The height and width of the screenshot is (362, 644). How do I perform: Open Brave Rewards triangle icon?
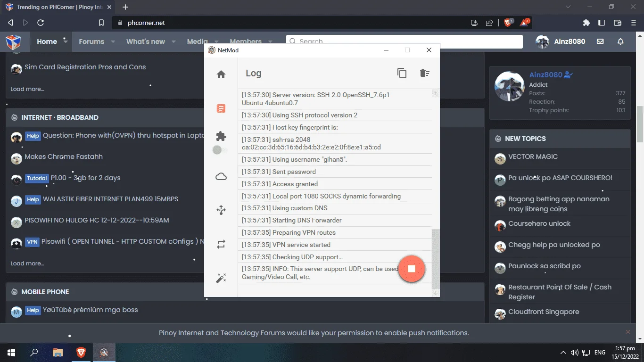525,22
